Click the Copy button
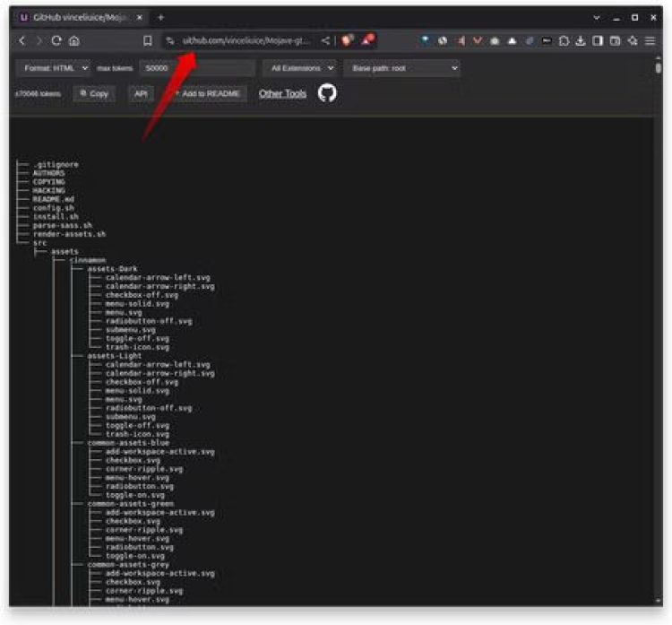 (94, 93)
